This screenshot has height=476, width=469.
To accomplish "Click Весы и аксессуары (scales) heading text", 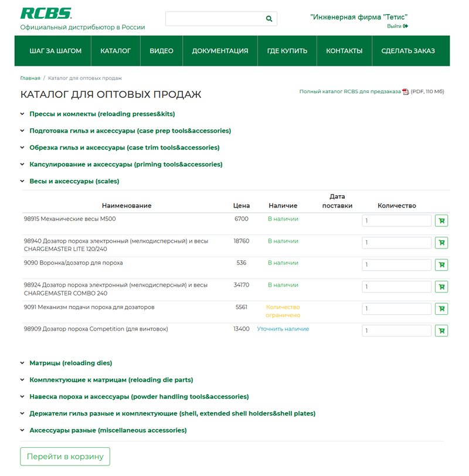I will coord(74,181).
